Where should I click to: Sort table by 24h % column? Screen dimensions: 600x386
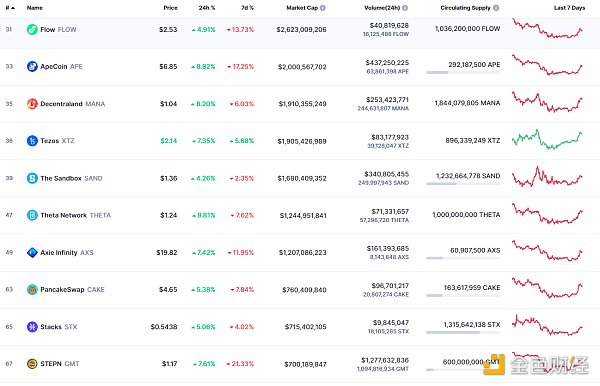tap(207, 8)
